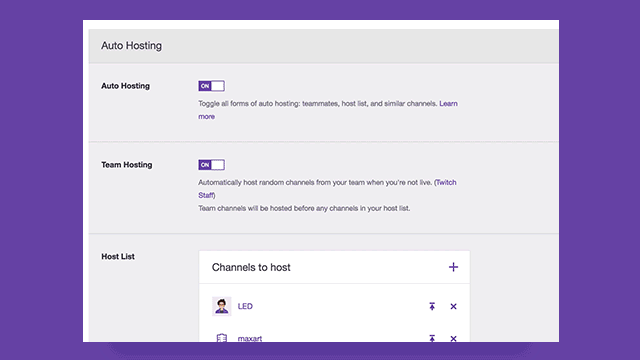The height and width of the screenshot is (360, 640).
Task: Click the Channels to host heading
Action: (x=251, y=267)
